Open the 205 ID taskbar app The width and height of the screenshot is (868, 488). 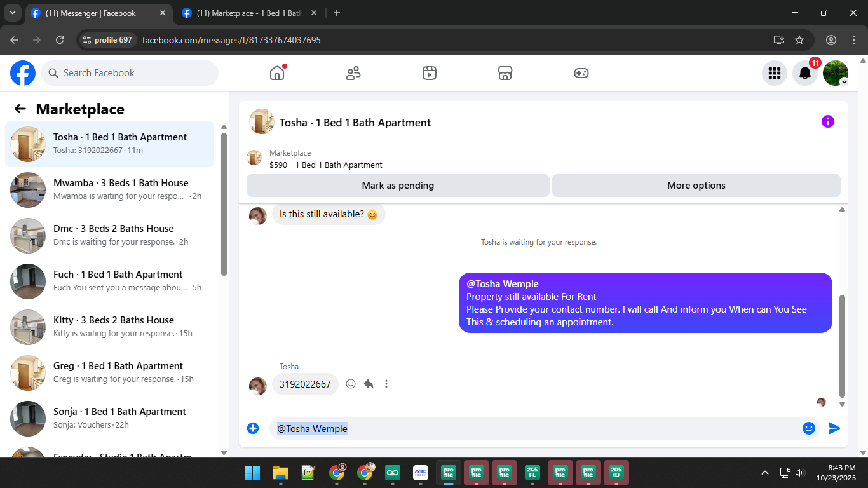coord(616,473)
